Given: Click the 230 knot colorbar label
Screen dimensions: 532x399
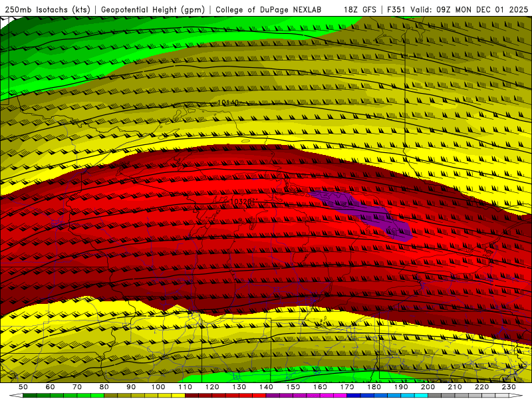Looking at the screenshot, I should (509, 387).
